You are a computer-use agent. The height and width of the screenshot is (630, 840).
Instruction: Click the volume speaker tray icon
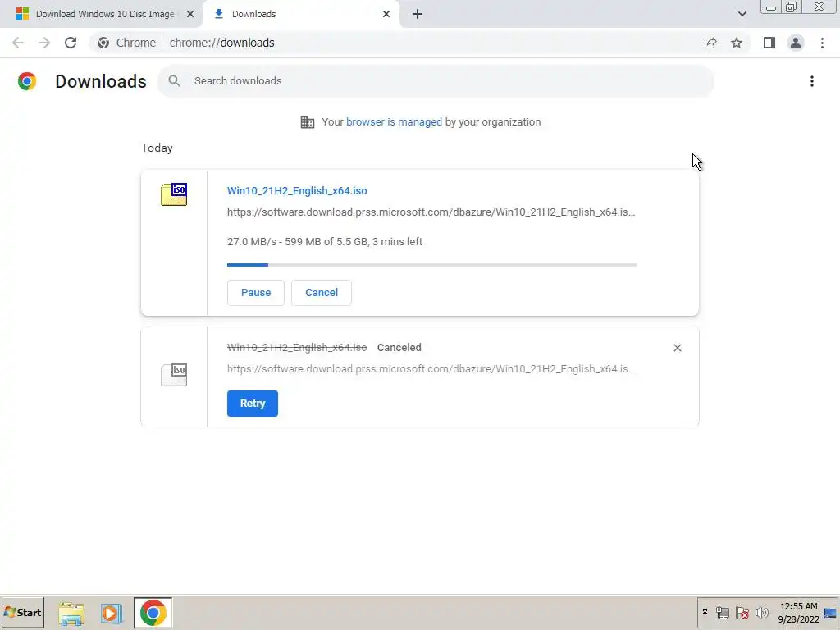[762, 613]
